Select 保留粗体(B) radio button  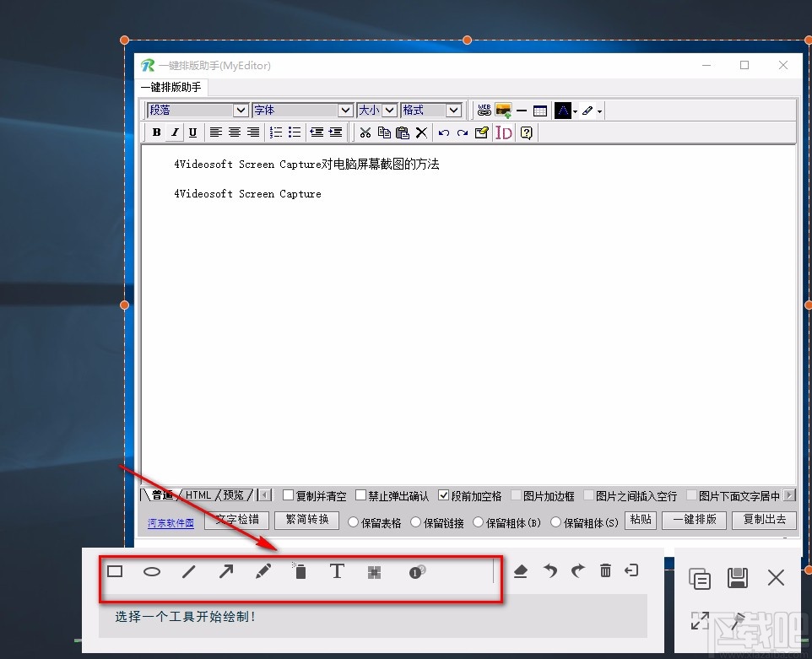coord(479,522)
